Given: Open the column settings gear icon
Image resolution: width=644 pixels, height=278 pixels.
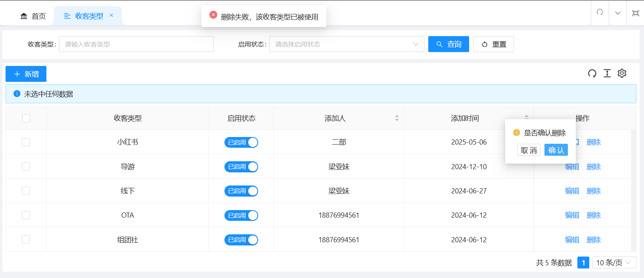Looking at the screenshot, I should point(622,73).
